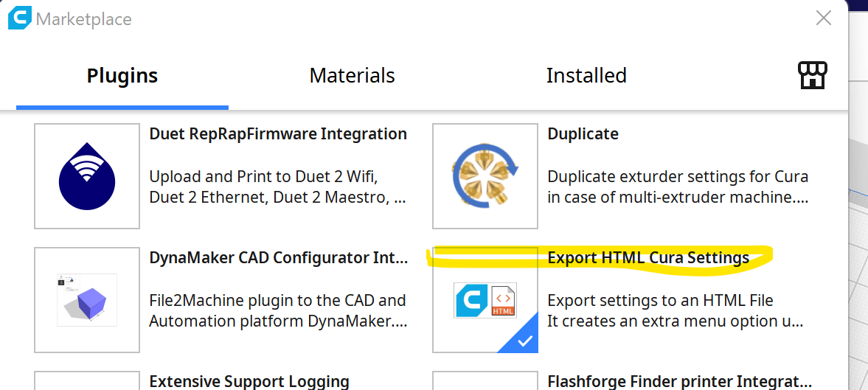Open Duet RepRapFirmware Integration title
Image resolution: width=868 pixels, height=390 pixels.
click(278, 134)
